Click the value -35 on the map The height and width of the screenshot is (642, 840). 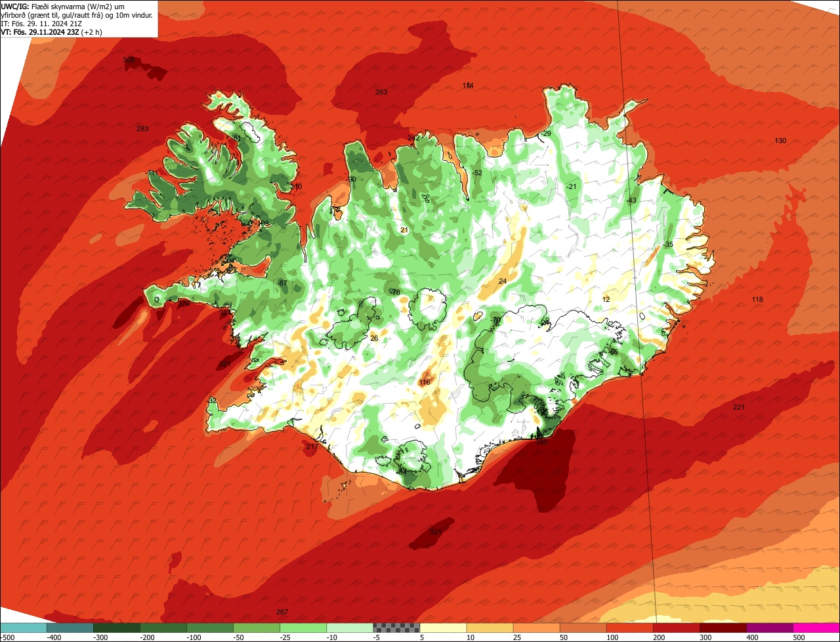tap(668, 244)
